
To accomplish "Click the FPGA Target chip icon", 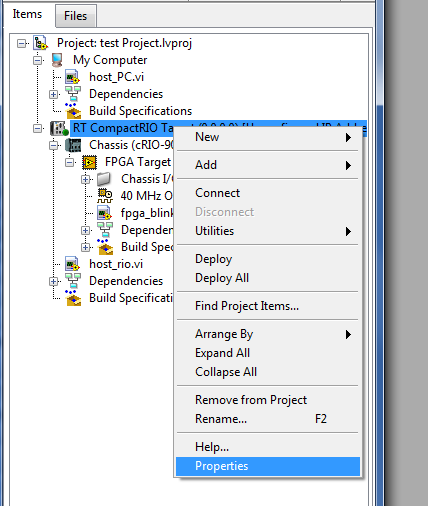I will pos(89,162).
